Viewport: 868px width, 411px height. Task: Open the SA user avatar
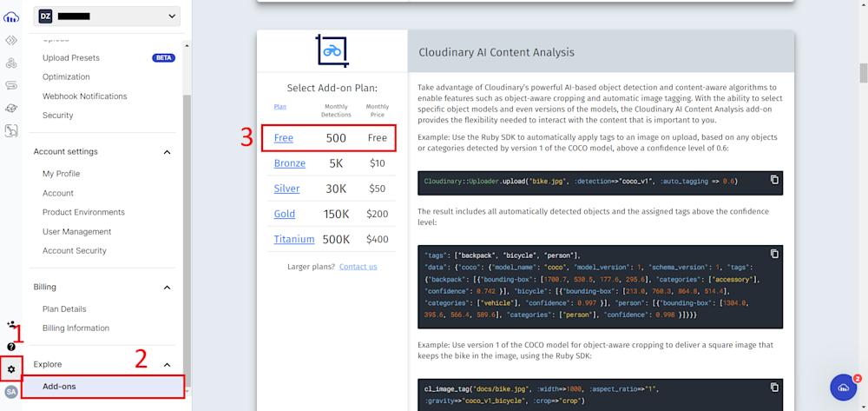pos(11,392)
